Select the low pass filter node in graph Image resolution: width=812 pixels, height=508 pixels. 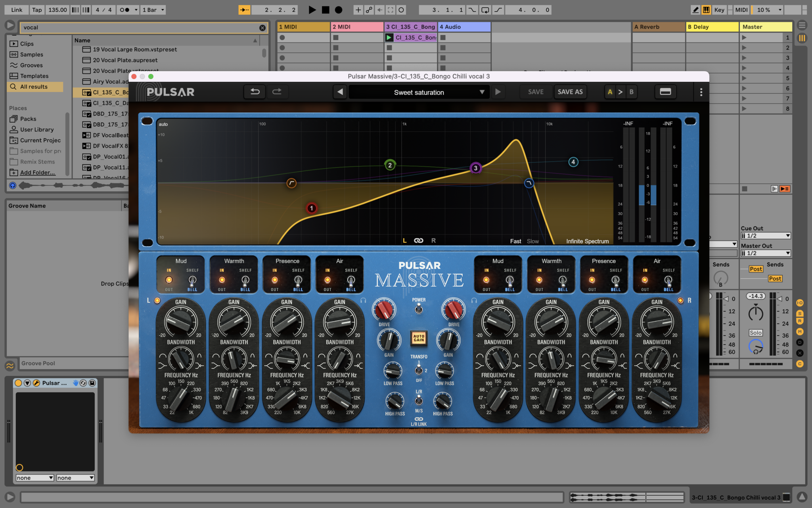(529, 183)
